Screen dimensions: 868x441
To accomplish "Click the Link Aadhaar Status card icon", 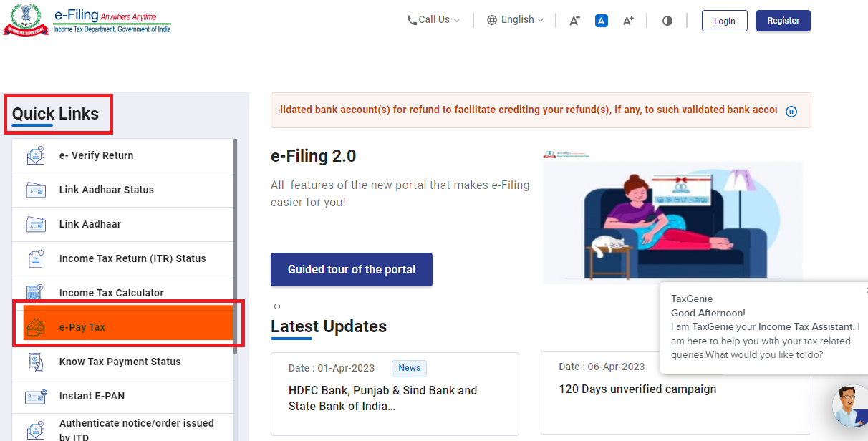I will [36, 189].
